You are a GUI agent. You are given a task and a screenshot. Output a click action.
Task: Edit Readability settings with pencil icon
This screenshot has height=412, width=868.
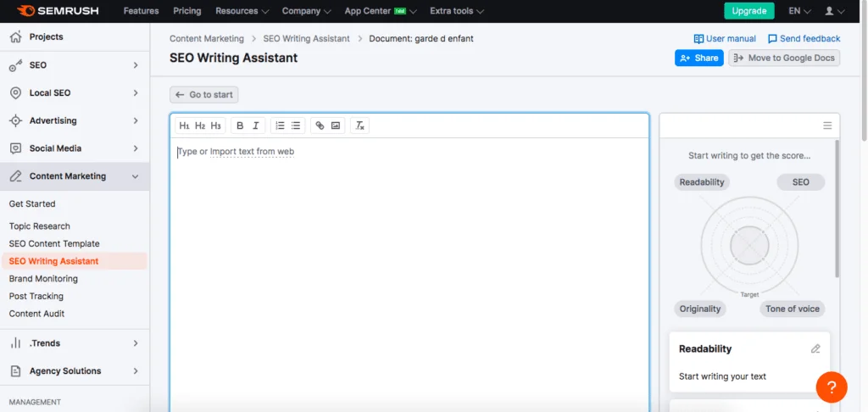[815, 349]
